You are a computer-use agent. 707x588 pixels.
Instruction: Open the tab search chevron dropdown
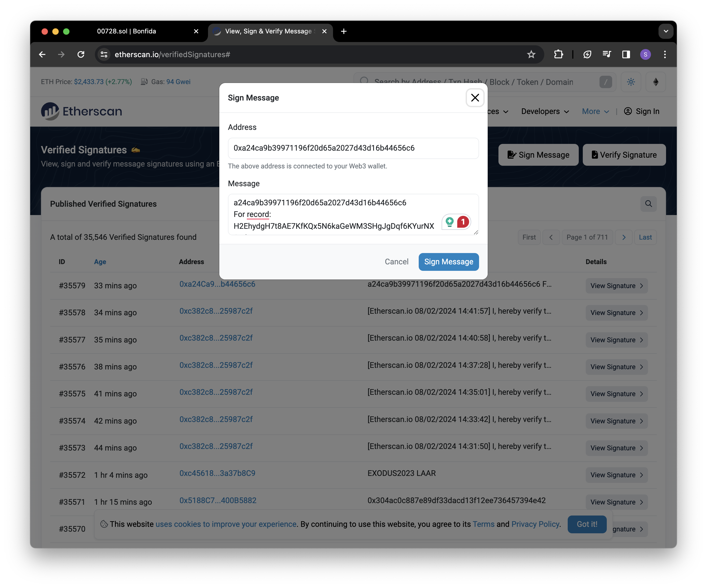(x=666, y=31)
